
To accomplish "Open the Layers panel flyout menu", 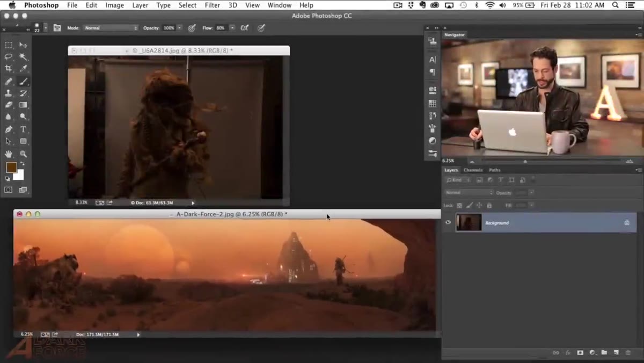I will (638, 170).
